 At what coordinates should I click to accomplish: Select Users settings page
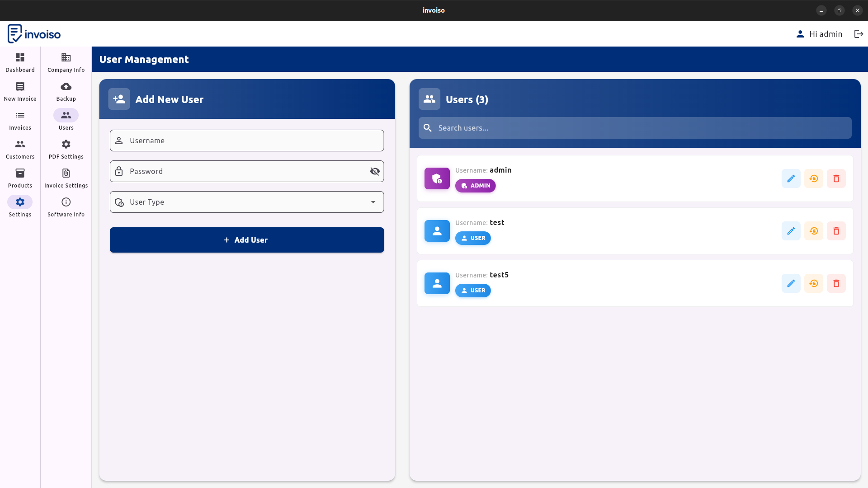[x=66, y=120]
